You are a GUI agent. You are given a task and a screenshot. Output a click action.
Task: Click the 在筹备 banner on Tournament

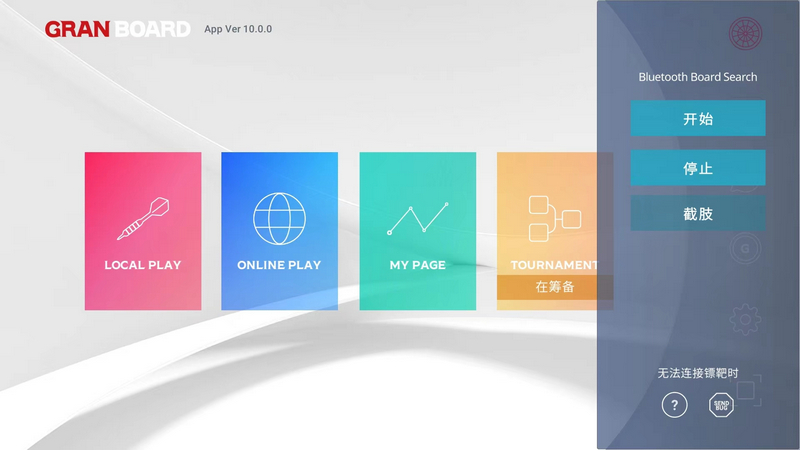(554, 287)
